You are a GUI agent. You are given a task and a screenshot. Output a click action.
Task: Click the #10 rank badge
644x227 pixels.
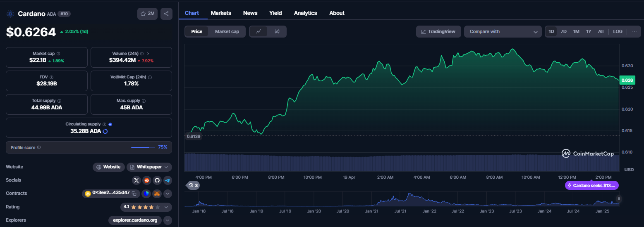[x=64, y=14]
